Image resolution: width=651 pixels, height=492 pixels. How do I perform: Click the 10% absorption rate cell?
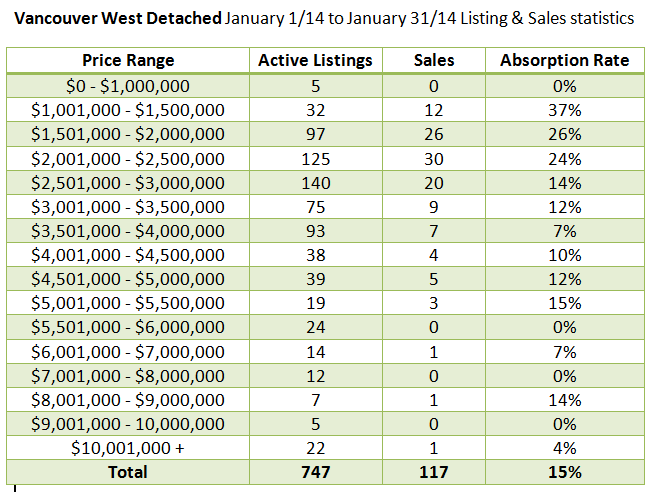pos(565,255)
